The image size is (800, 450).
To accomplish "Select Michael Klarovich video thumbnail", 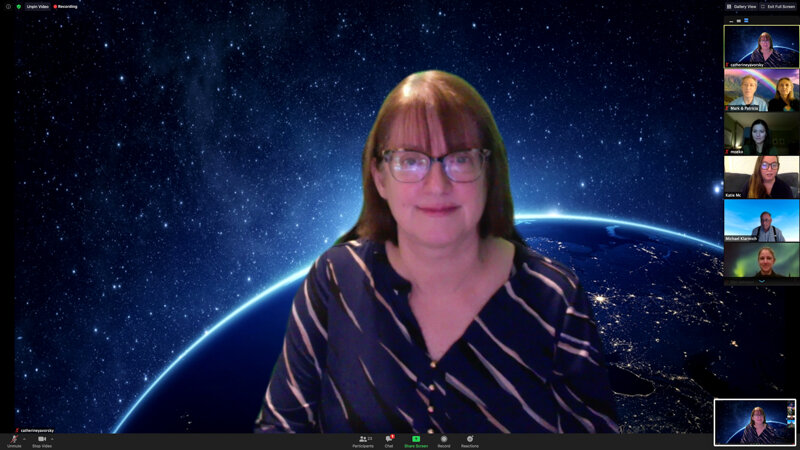I will (x=761, y=220).
